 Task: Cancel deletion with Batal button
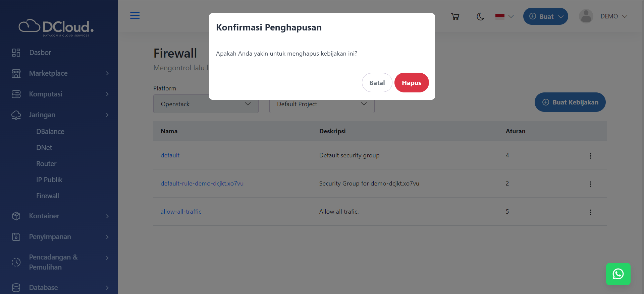377,83
